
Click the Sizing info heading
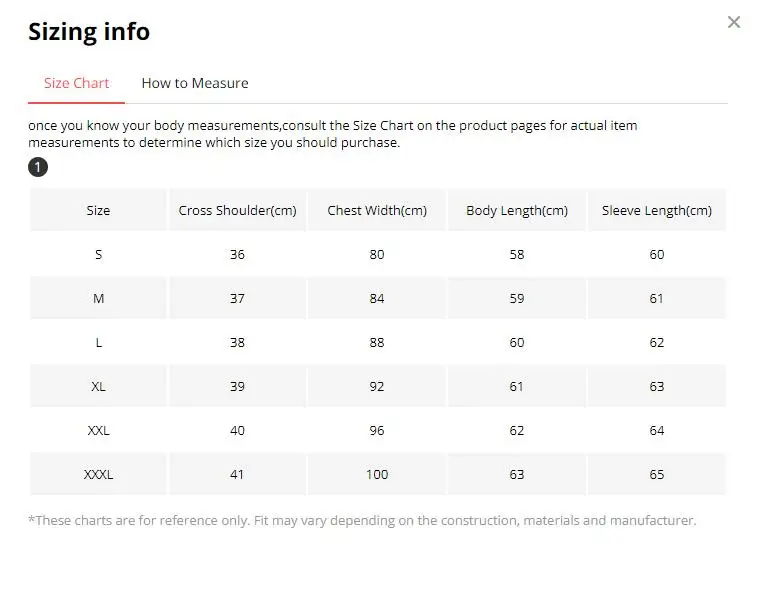point(89,31)
